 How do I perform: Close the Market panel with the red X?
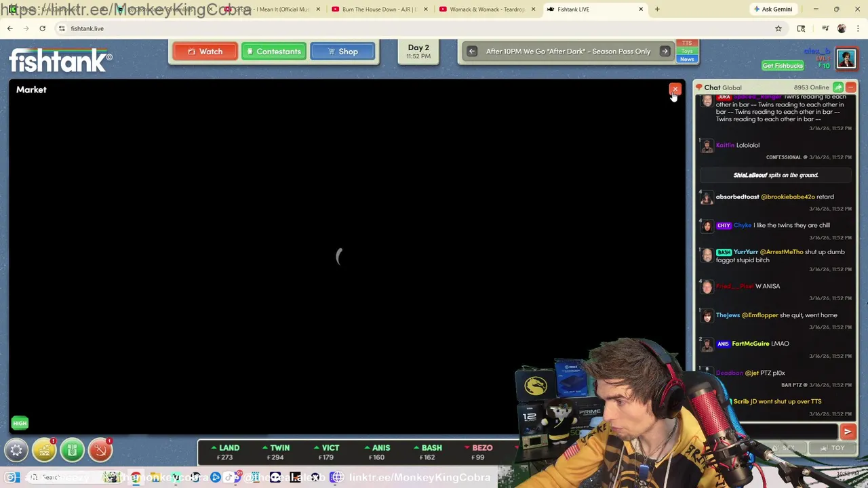pos(675,89)
